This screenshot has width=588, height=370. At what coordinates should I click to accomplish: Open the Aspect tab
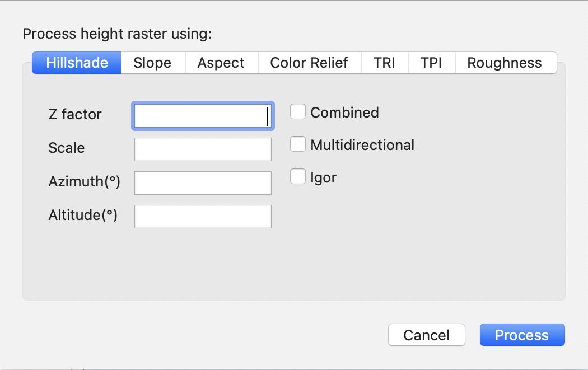[x=221, y=63]
